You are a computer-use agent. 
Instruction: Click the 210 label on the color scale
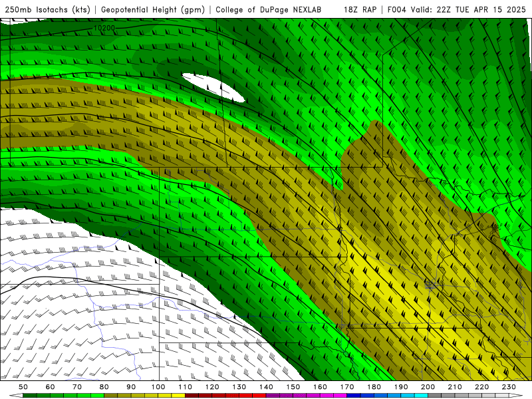click(455, 387)
